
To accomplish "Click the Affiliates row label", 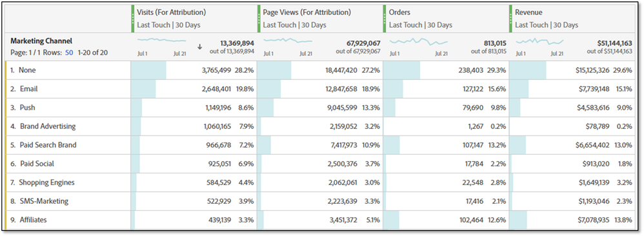I will [x=33, y=220].
